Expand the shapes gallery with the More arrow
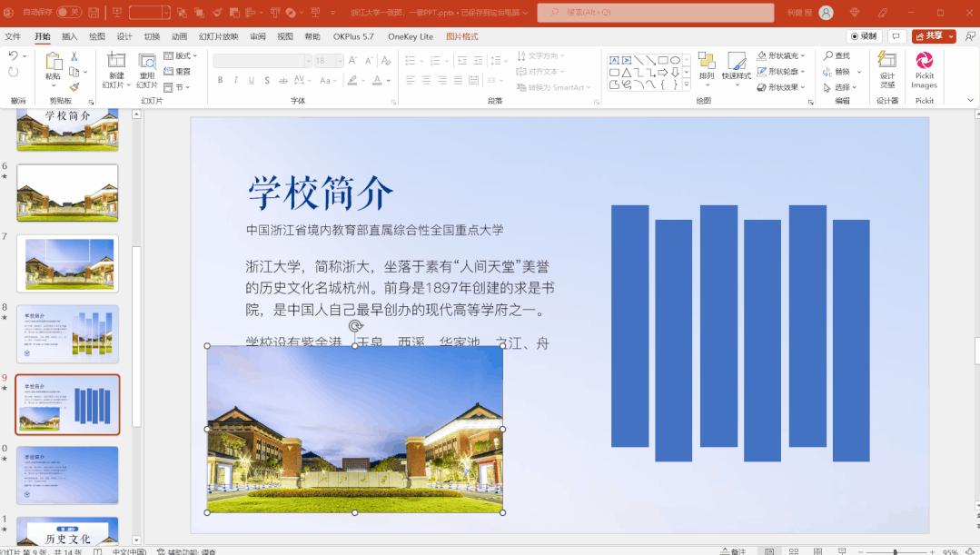Viewport: 980px width, 555px height. 686,84
